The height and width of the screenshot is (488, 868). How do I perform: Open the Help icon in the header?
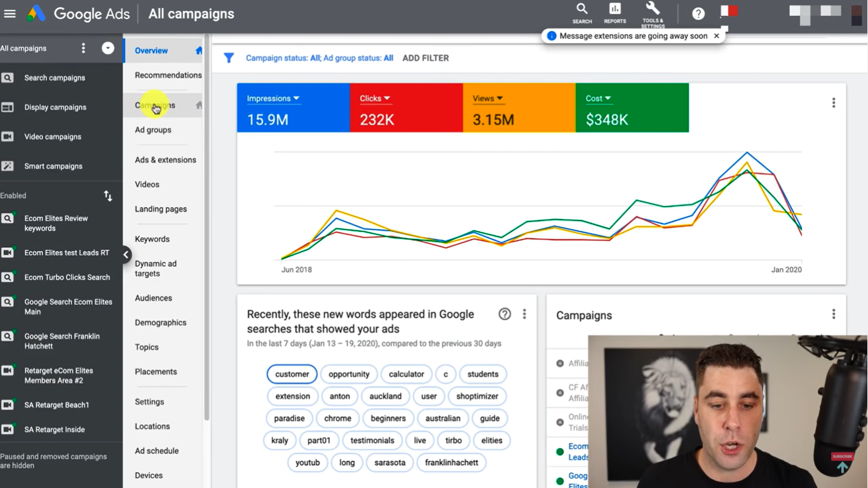click(698, 13)
